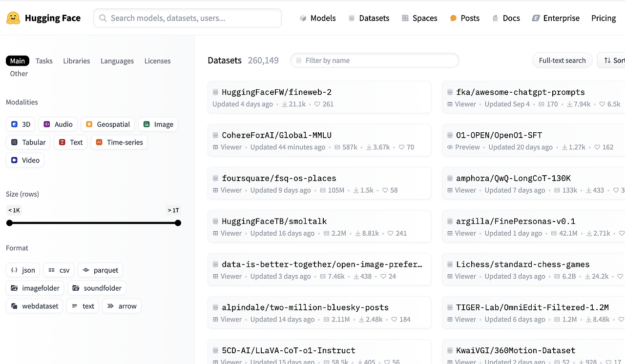Screen dimensions: 625x364
Task: Click the Datasets icon in navbar
Action: click(352, 18)
